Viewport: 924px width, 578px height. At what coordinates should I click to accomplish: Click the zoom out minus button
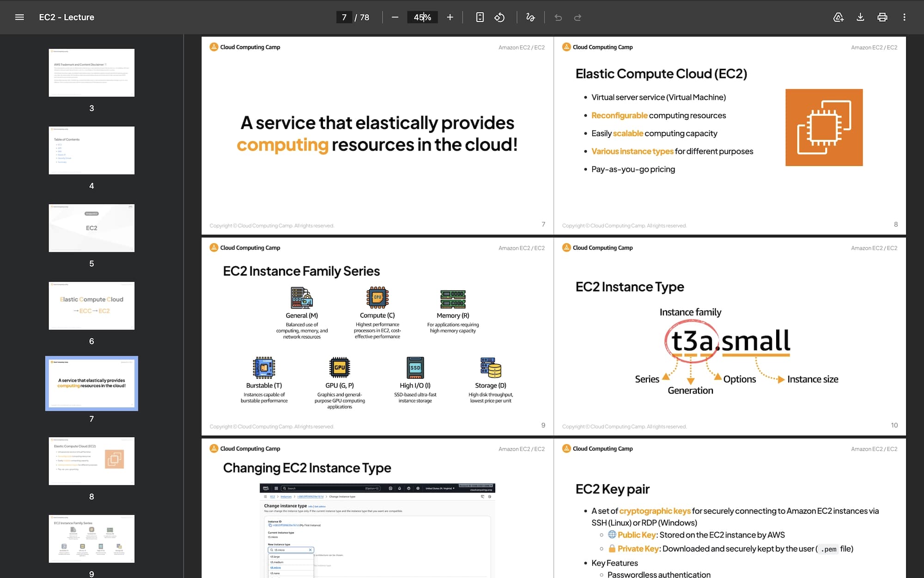pos(395,17)
